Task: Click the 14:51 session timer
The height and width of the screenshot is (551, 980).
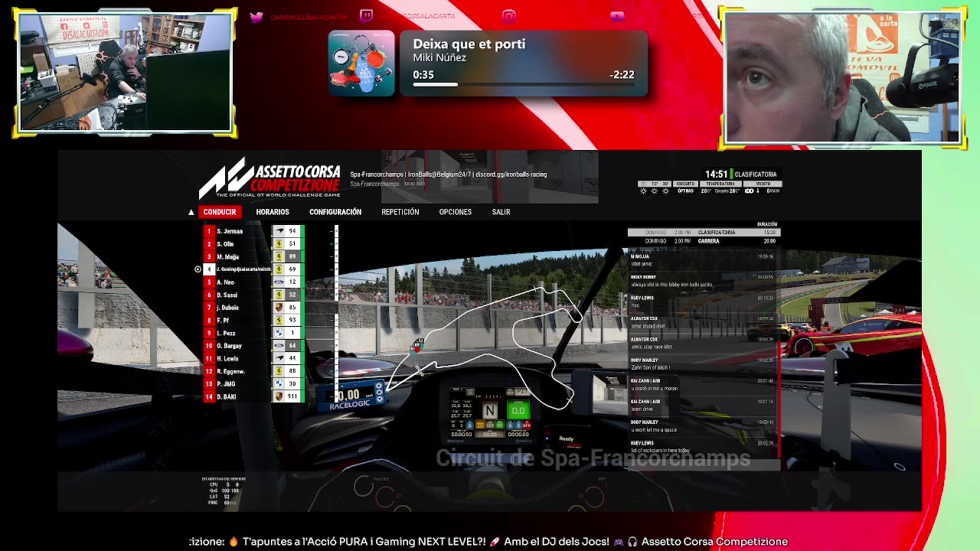Action: 717,174
